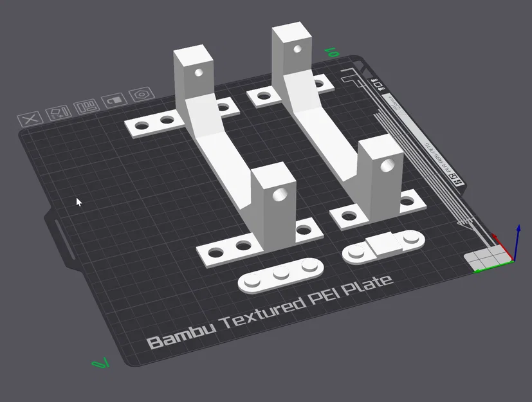Click the green axis of the coordinate gizmo

coord(491,266)
